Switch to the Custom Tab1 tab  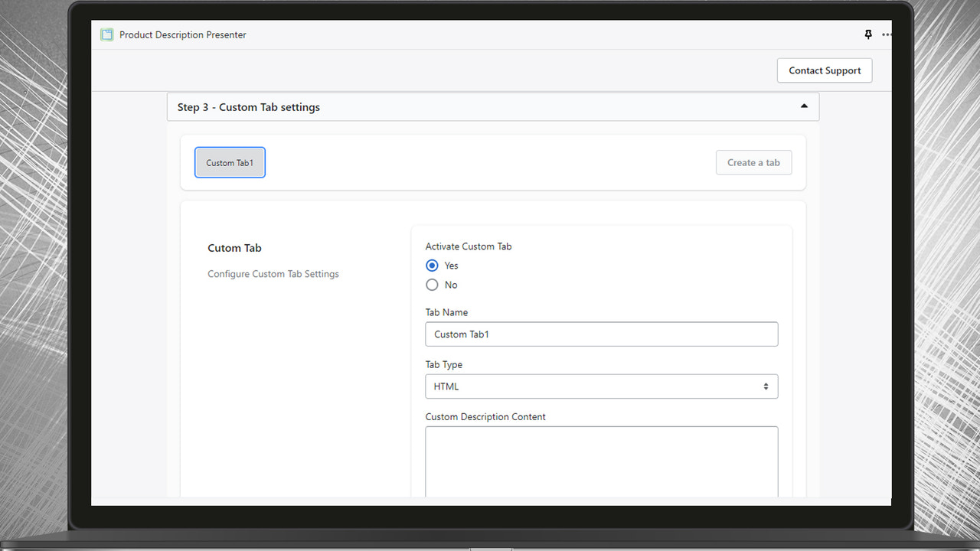[x=230, y=162]
